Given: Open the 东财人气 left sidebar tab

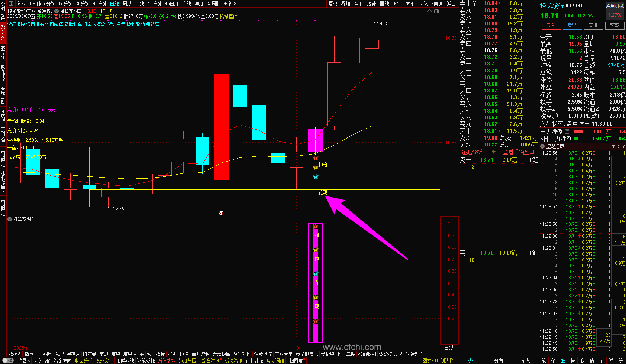Looking at the screenshot, I should (x=3, y=136).
